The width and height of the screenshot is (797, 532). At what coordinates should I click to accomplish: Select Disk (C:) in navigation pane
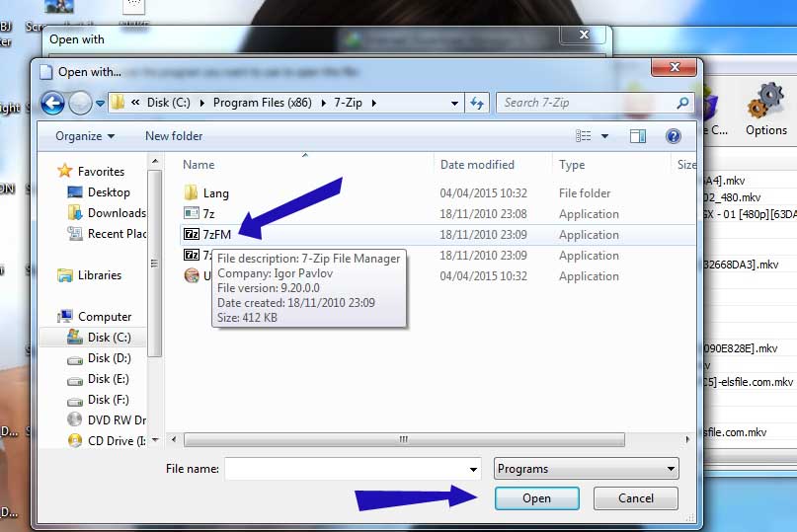click(109, 338)
